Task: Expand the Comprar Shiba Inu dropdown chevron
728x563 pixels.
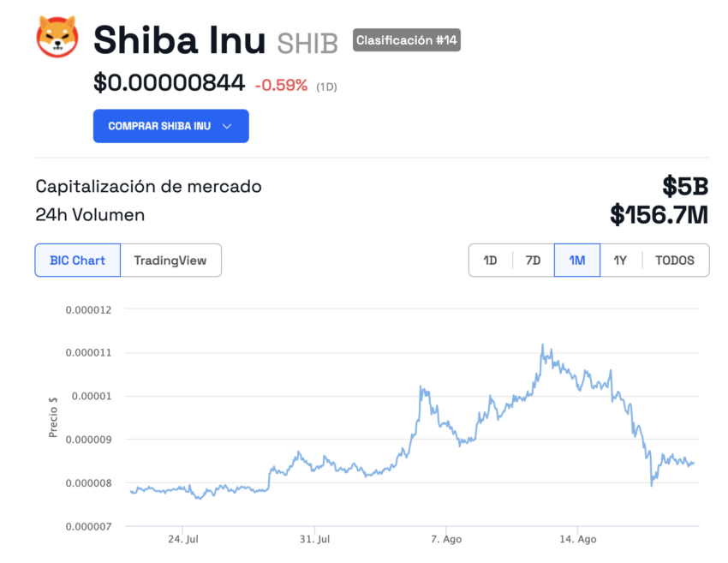Action: tap(227, 126)
